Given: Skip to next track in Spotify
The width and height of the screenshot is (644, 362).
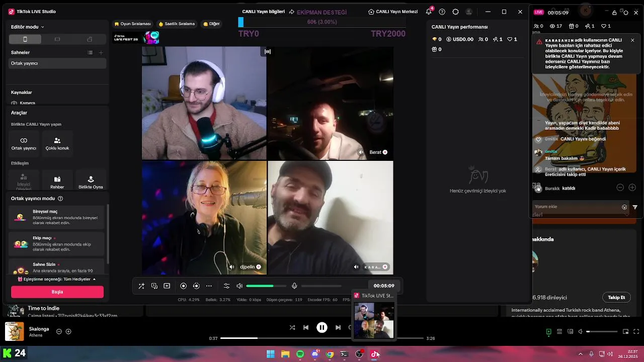Looking at the screenshot, I should [x=338, y=327].
